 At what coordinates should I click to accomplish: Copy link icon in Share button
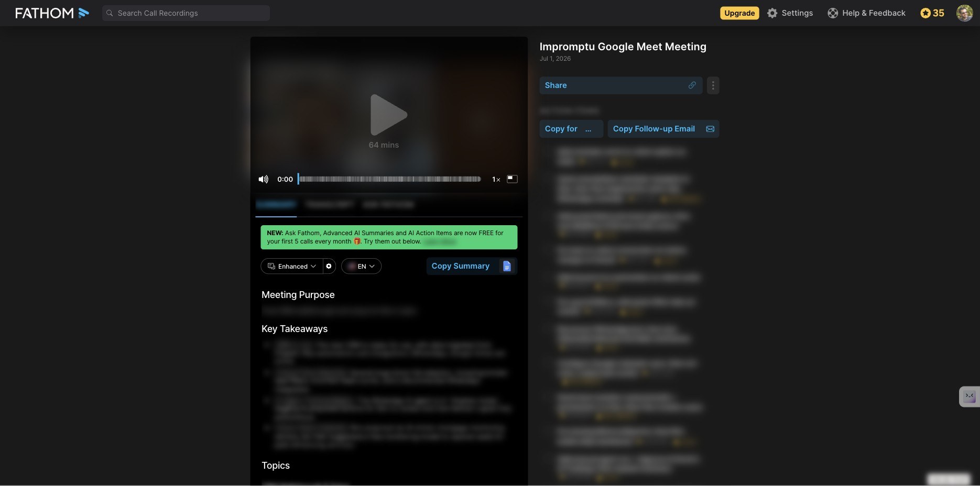tap(692, 85)
